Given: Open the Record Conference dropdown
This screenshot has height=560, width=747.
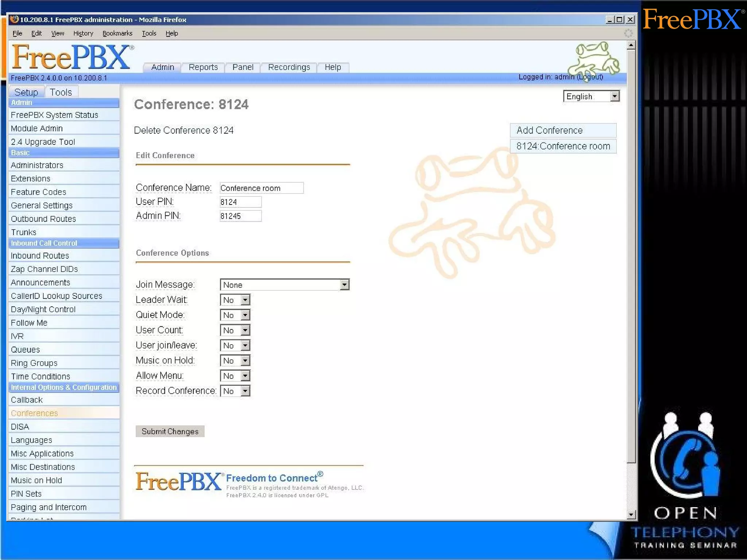Looking at the screenshot, I should point(235,391).
